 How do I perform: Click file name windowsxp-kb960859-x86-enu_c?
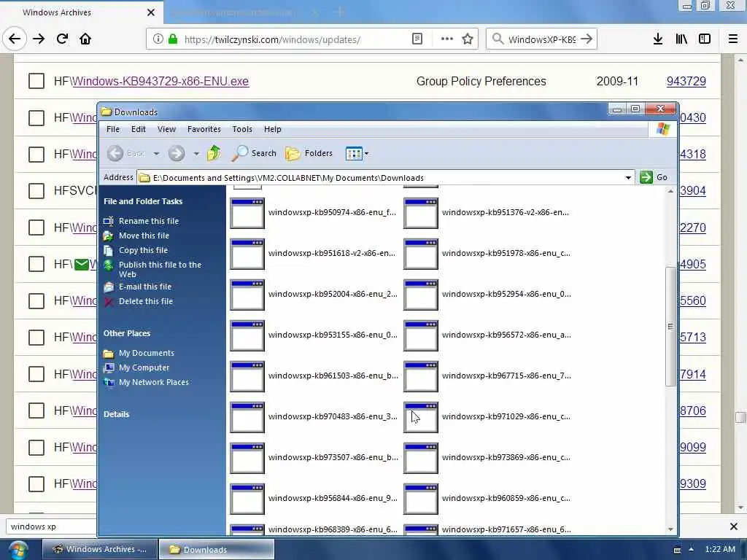[506, 498]
